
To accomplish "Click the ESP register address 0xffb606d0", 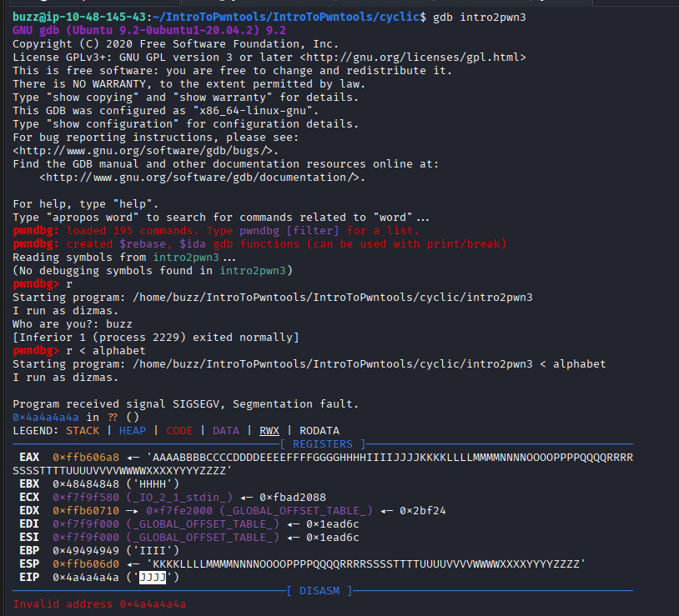I will [x=86, y=564].
